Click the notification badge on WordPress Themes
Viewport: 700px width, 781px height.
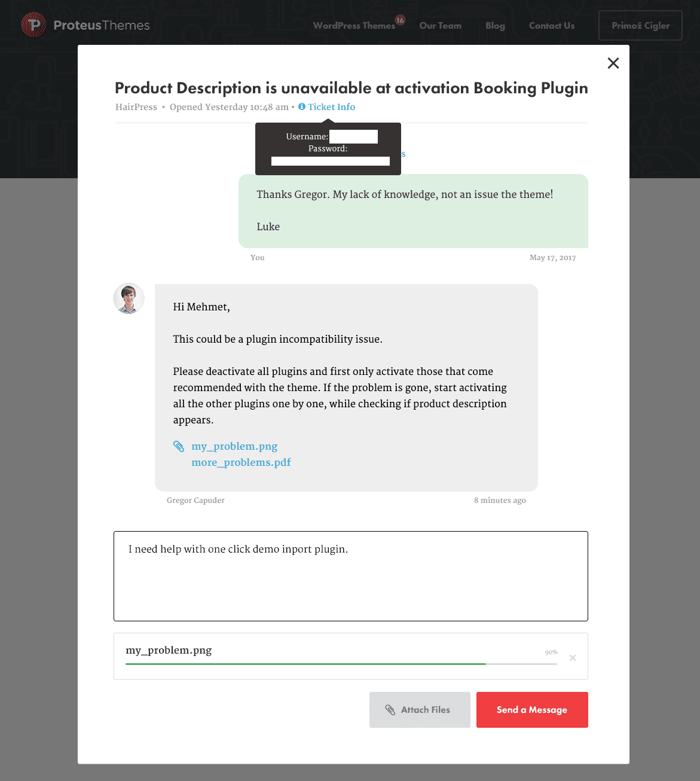pyautogui.click(x=401, y=20)
